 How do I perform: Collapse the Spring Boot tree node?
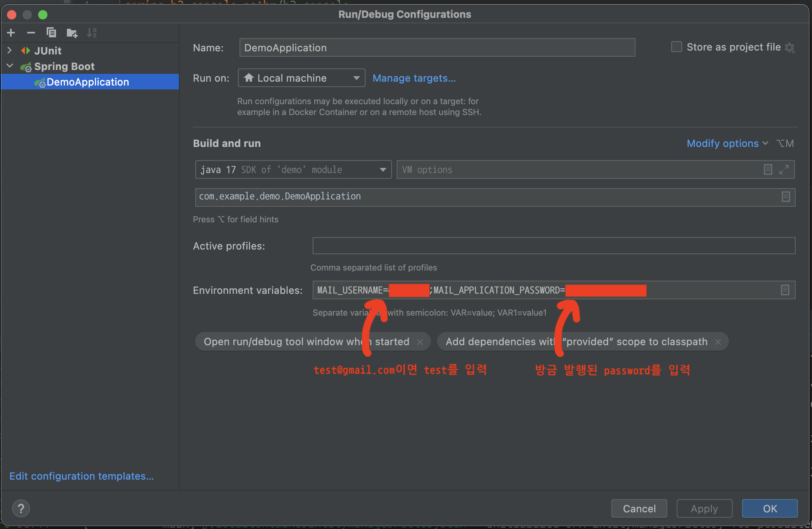click(x=10, y=66)
